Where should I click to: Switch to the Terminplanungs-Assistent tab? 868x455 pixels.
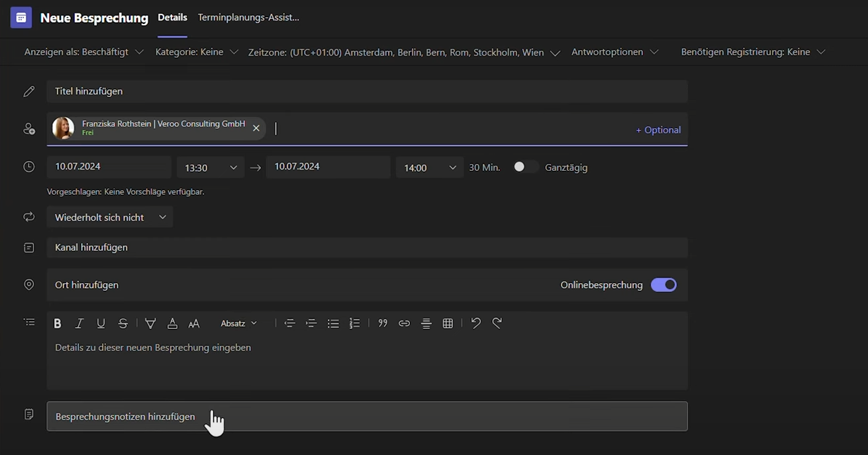tap(248, 17)
